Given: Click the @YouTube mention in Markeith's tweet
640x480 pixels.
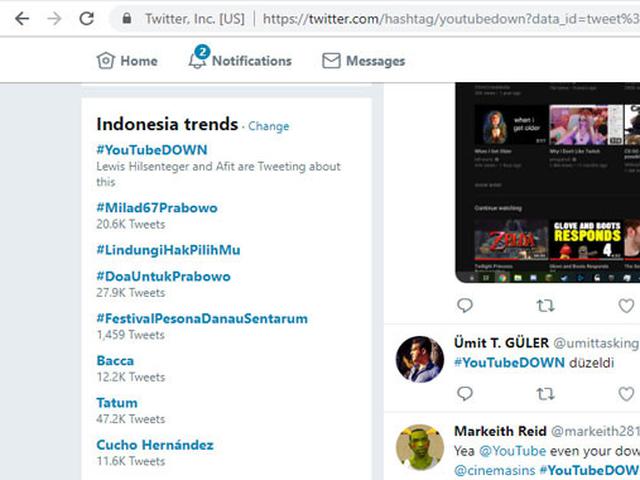Looking at the screenshot, I should [x=512, y=451].
